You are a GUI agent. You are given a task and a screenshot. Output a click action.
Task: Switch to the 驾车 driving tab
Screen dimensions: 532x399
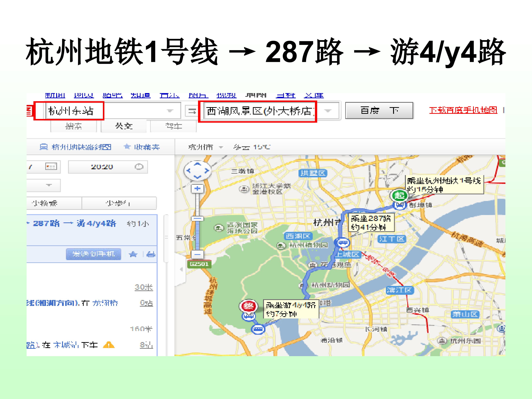pos(173,126)
